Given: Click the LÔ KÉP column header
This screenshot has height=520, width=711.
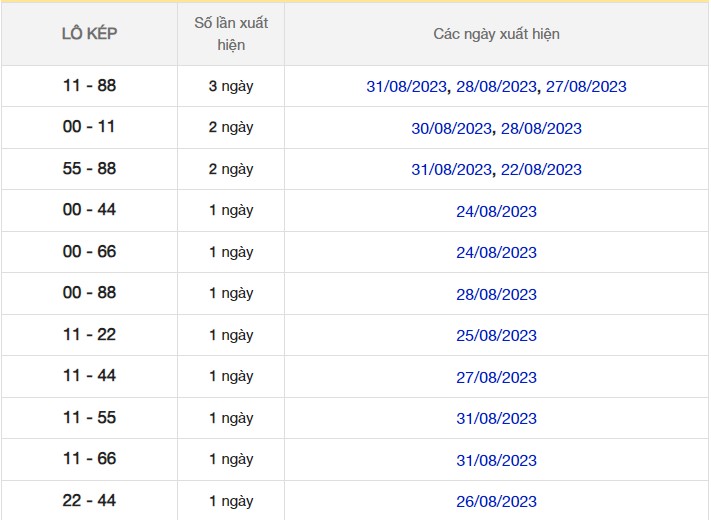Looking at the screenshot, I should [x=89, y=34].
